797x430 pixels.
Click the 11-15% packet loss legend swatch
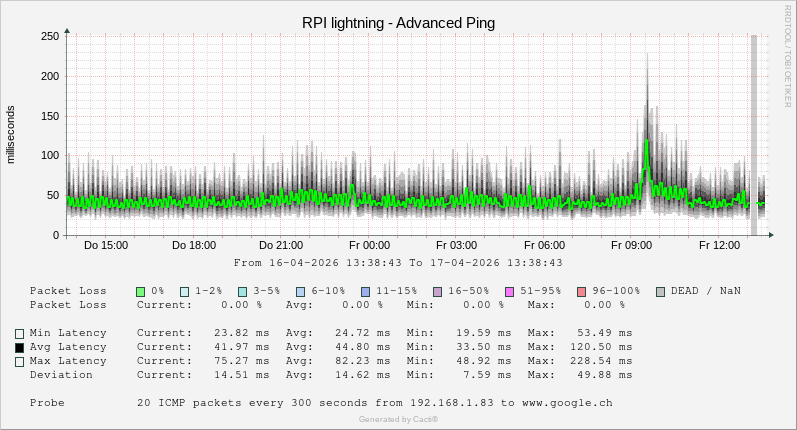point(365,291)
